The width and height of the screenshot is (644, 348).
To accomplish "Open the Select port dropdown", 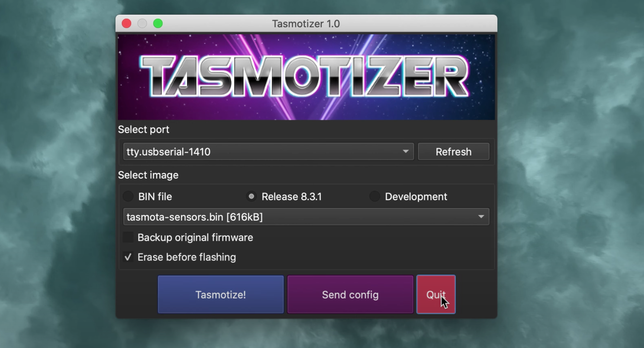I will coord(268,151).
